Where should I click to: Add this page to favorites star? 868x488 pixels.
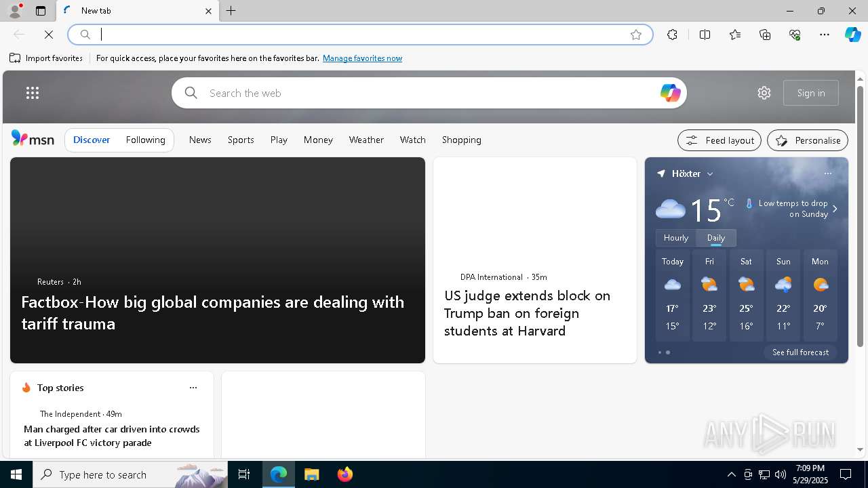tap(636, 35)
